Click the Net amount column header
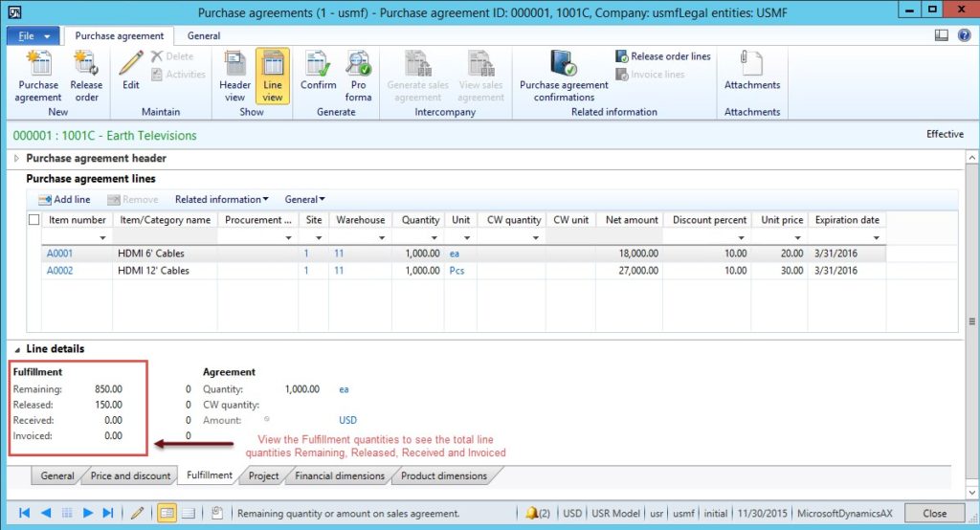 point(632,220)
